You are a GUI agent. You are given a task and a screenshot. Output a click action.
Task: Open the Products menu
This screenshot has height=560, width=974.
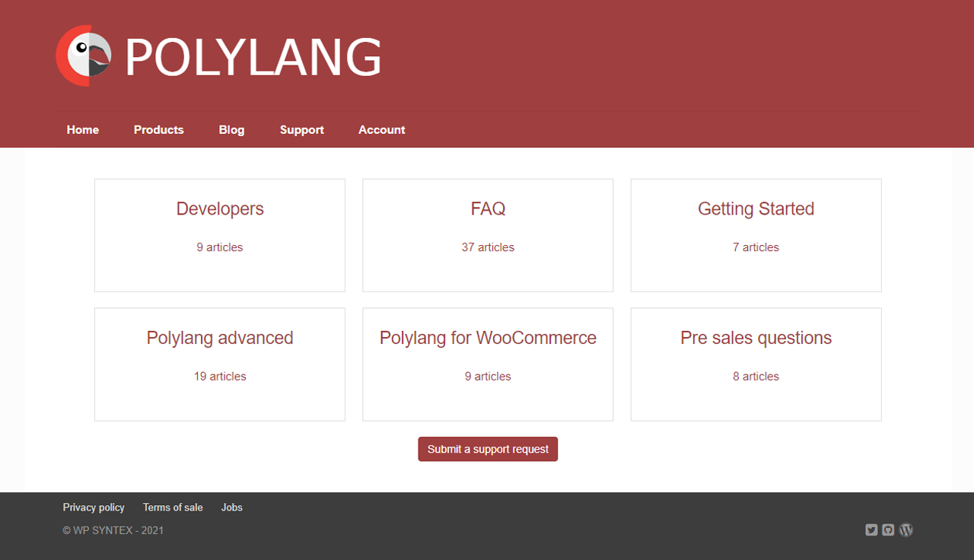coord(159,130)
